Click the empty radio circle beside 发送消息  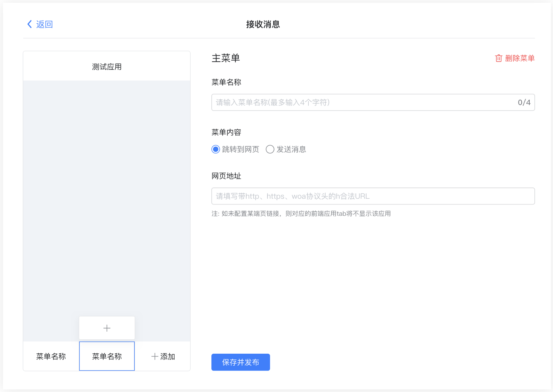click(270, 149)
